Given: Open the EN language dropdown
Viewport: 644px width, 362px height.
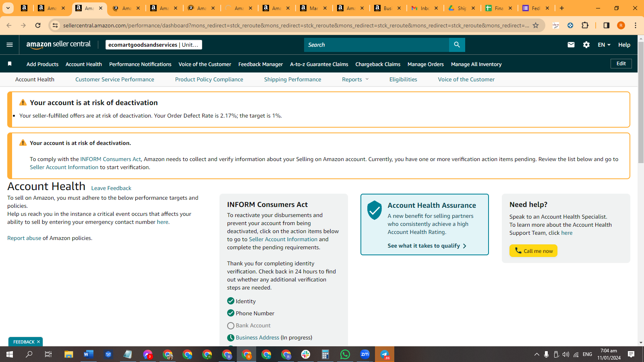Looking at the screenshot, I should tap(604, 45).
